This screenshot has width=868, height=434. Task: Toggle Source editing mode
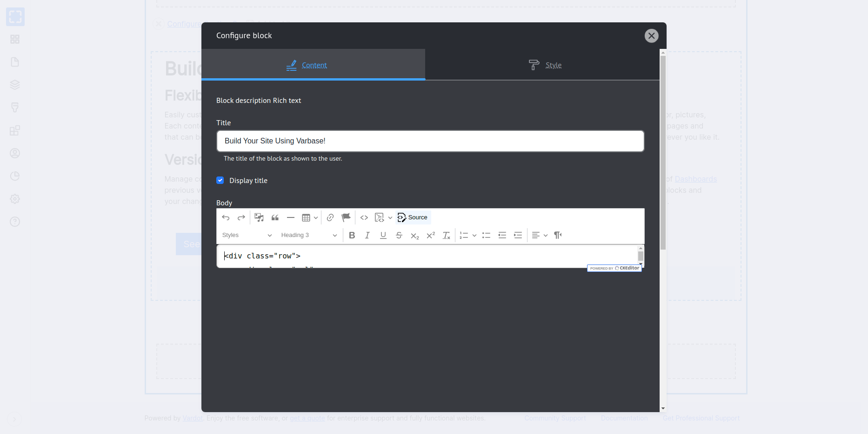coord(413,217)
